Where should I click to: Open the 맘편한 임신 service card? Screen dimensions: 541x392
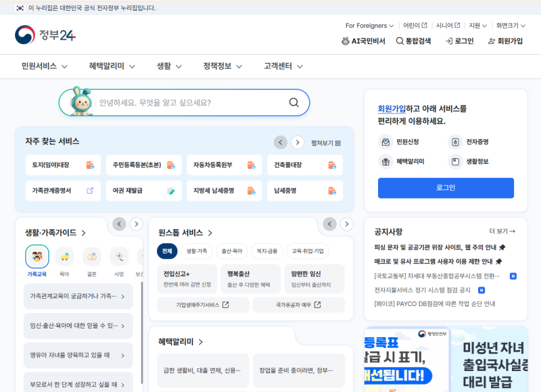point(314,278)
